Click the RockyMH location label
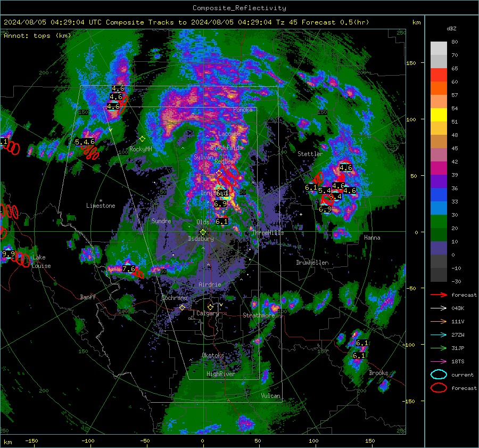The image size is (479, 448). click(x=141, y=149)
